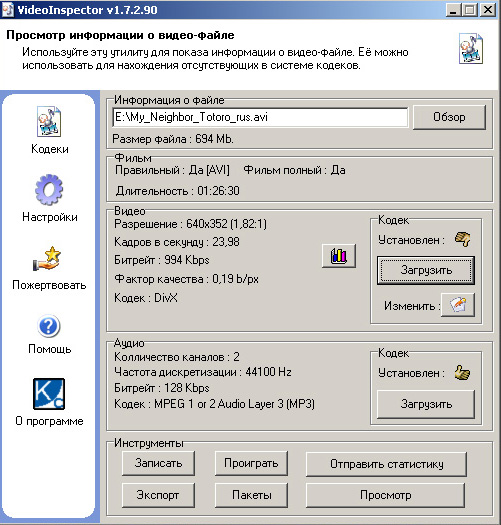This screenshot has width=501, height=525.
Task: Click the audio codec thumbs-up status icon
Action: click(462, 373)
